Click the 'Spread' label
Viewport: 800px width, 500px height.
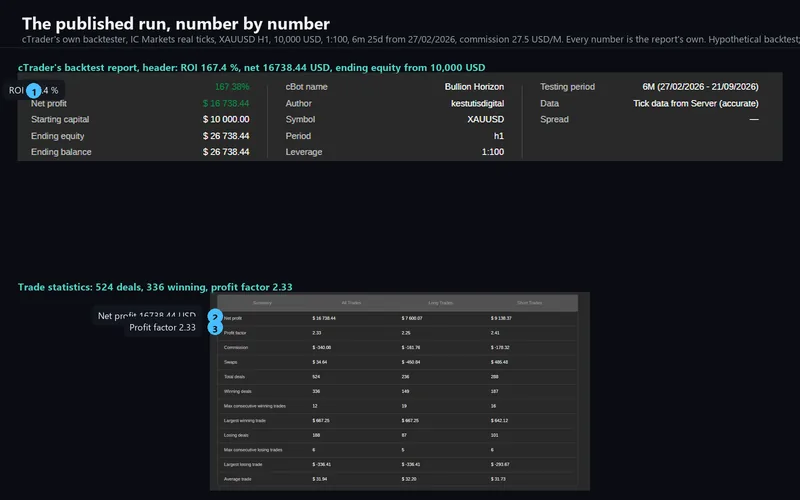(x=554, y=119)
